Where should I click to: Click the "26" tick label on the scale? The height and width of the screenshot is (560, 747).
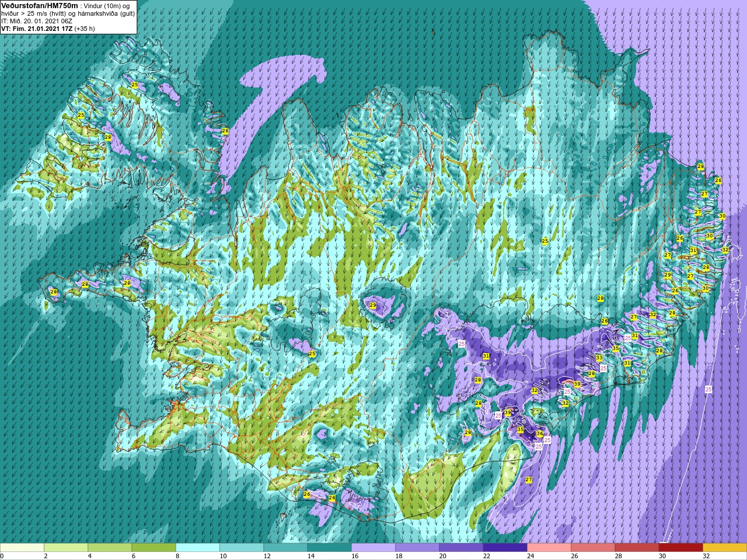pyautogui.click(x=574, y=556)
